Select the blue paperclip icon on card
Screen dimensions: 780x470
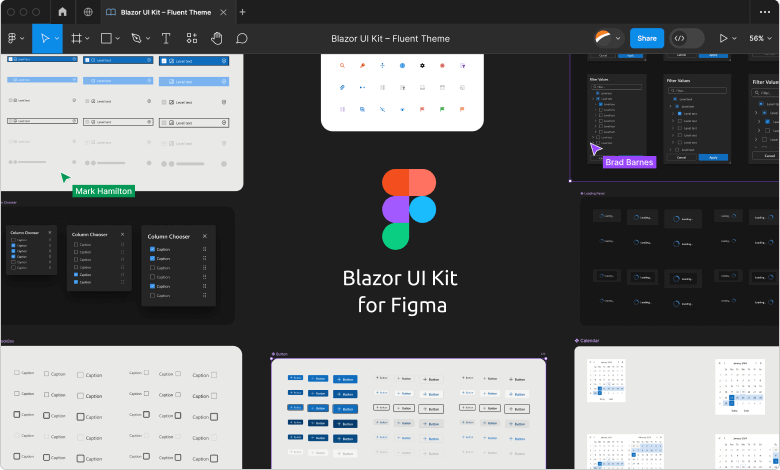(x=342, y=87)
